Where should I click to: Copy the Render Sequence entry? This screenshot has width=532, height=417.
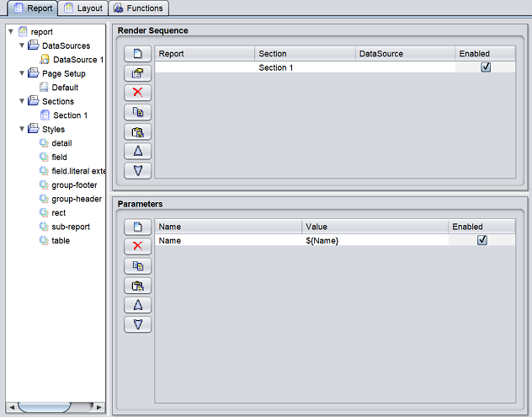[137, 112]
